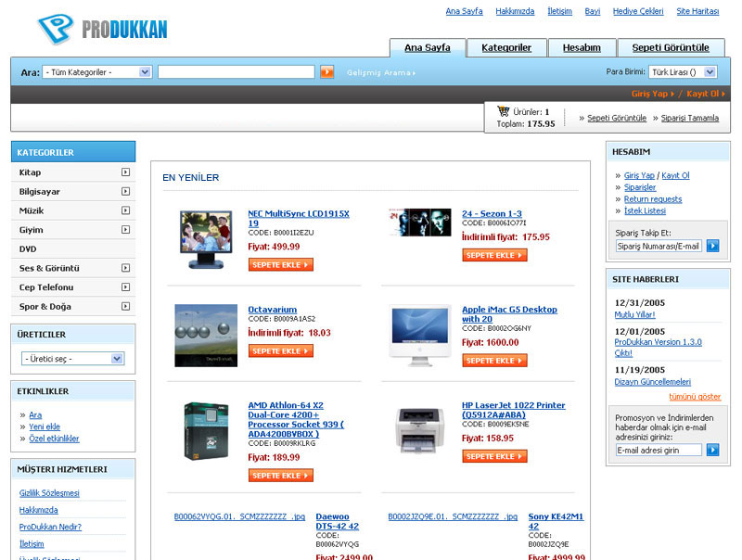Click the Kayıt Ol link in dark bar
The image size is (742, 560).
pyautogui.click(x=706, y=94)
